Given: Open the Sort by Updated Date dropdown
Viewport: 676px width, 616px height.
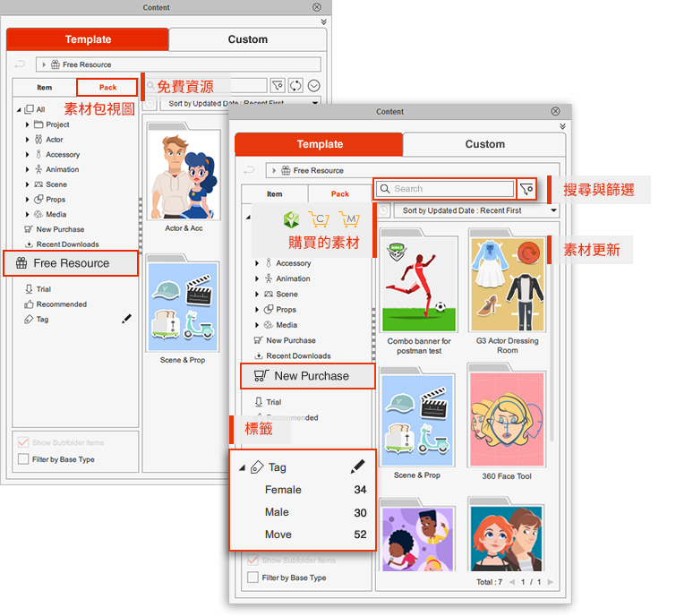Looking at the screenshot, I should (475, 210).
